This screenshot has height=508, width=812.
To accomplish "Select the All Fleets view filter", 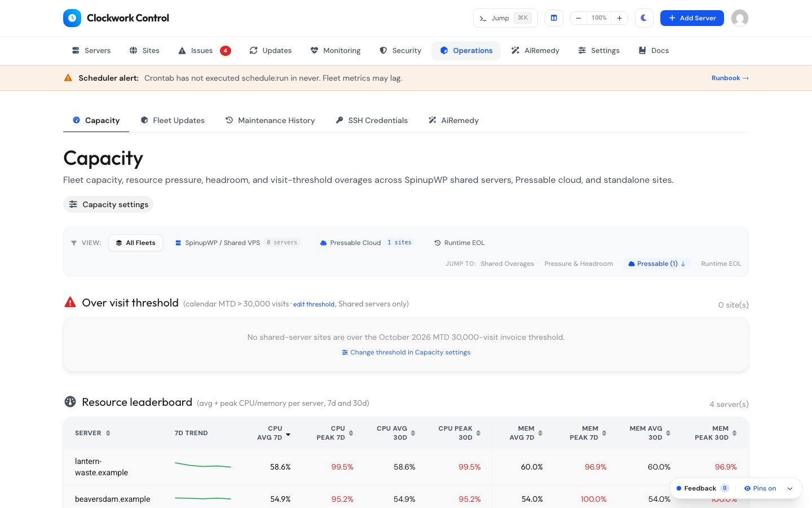I will point(135,243).
